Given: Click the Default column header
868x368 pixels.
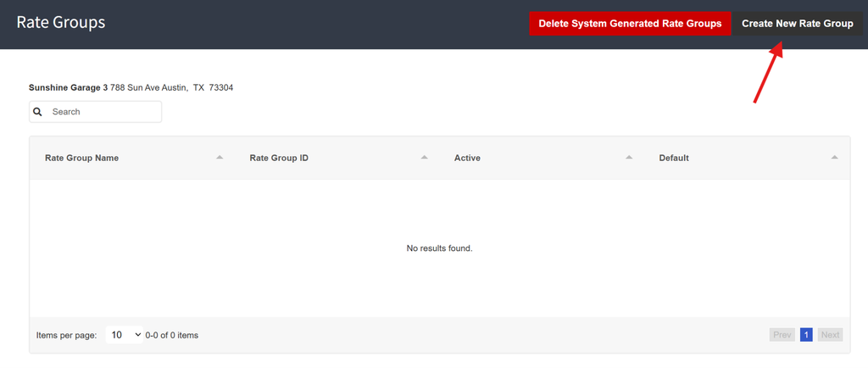Looking at the screenshot, I should (674, 159).
